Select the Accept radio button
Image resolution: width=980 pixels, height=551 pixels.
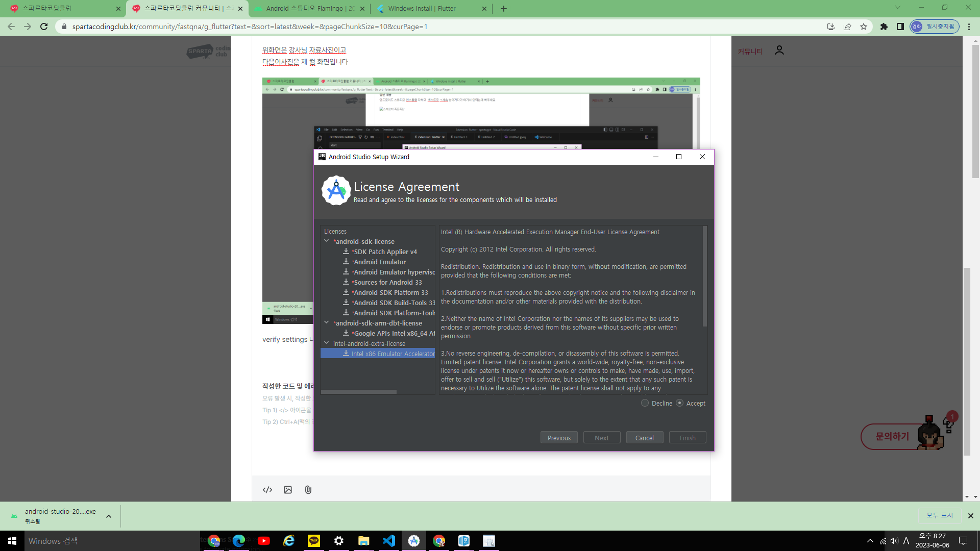pyautogui.click(x=680, y=403)
